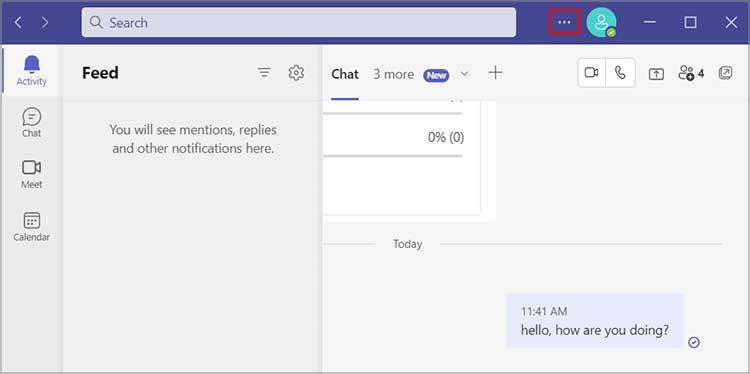Open the Activity bell in sidebar
750x374 pixels.
pyautogui.click(x=32, y=71)
